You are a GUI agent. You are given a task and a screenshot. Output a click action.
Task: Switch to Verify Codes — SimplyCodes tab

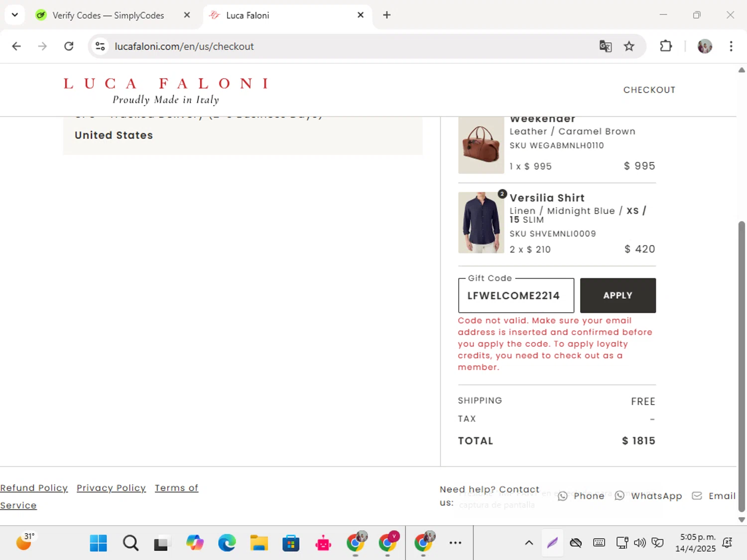108,15
